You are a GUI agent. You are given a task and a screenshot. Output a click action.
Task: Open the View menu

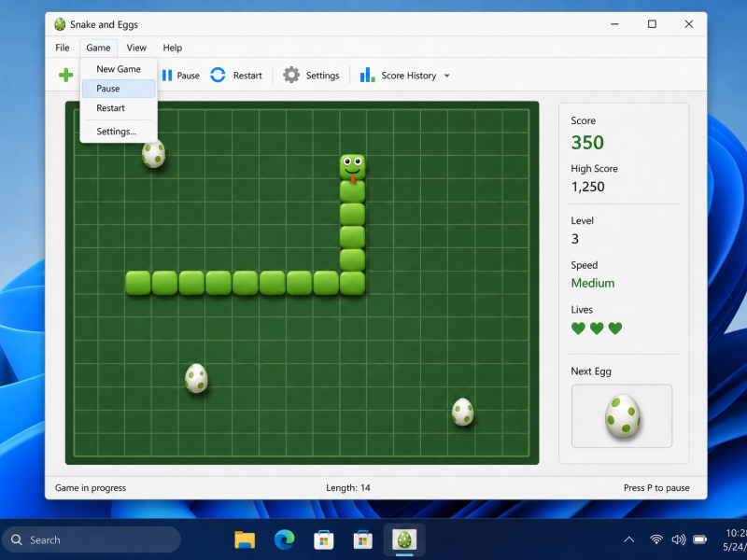pyautogui.click(x=136, y=48)
